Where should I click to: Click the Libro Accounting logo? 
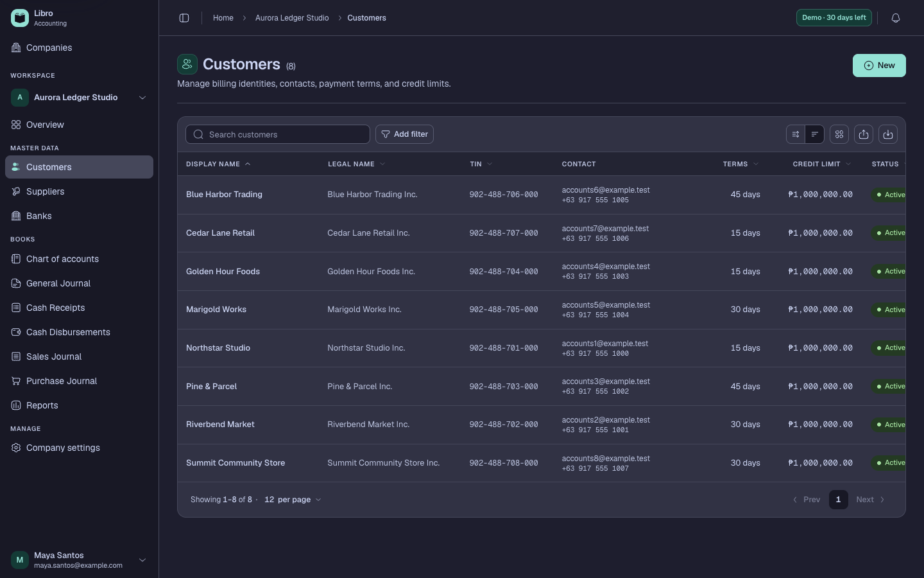20,18
